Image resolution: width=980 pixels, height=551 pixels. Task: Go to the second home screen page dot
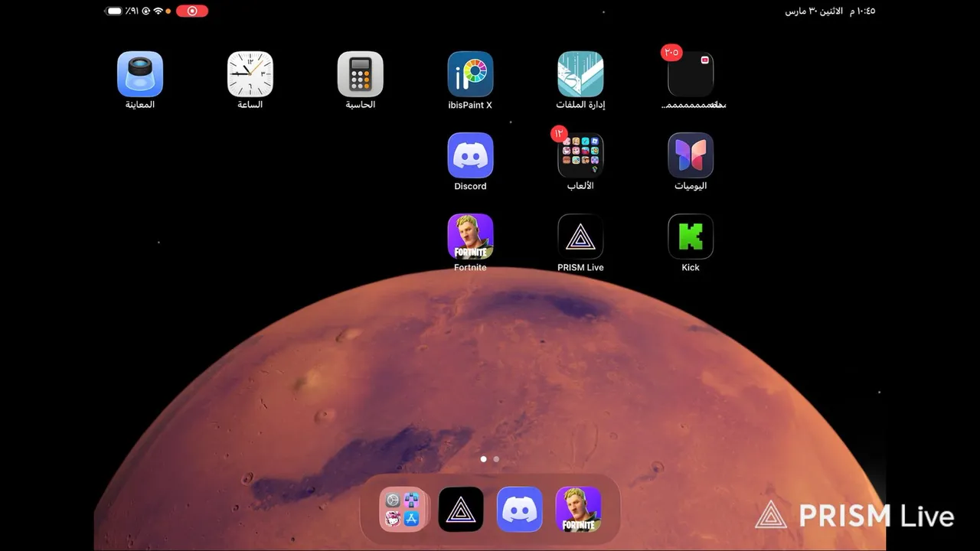click(x=496, y=459)
